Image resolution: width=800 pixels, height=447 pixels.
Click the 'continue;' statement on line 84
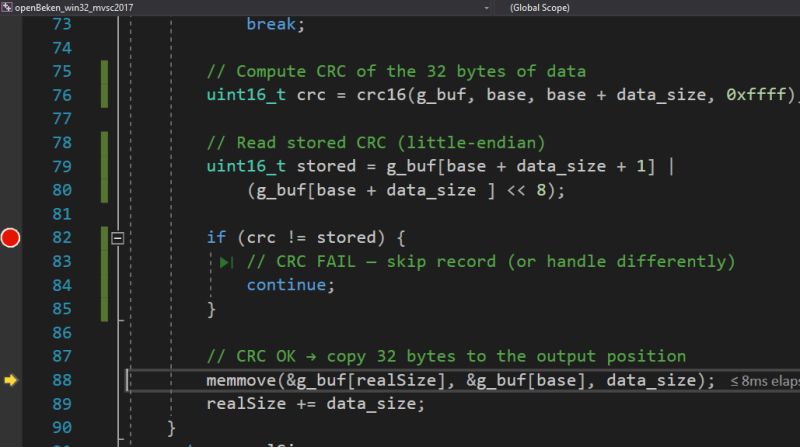click(291, 285)
